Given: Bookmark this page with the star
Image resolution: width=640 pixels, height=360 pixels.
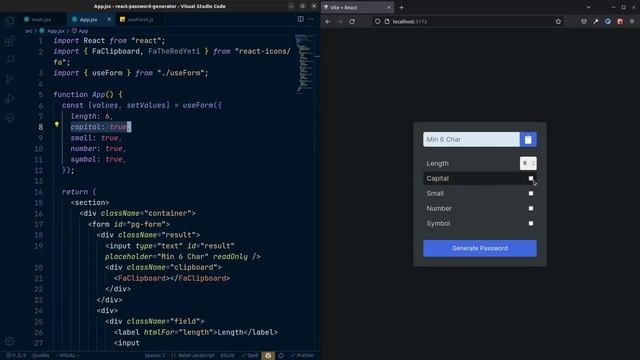Looking at the screenshot, I should (558, 21).
